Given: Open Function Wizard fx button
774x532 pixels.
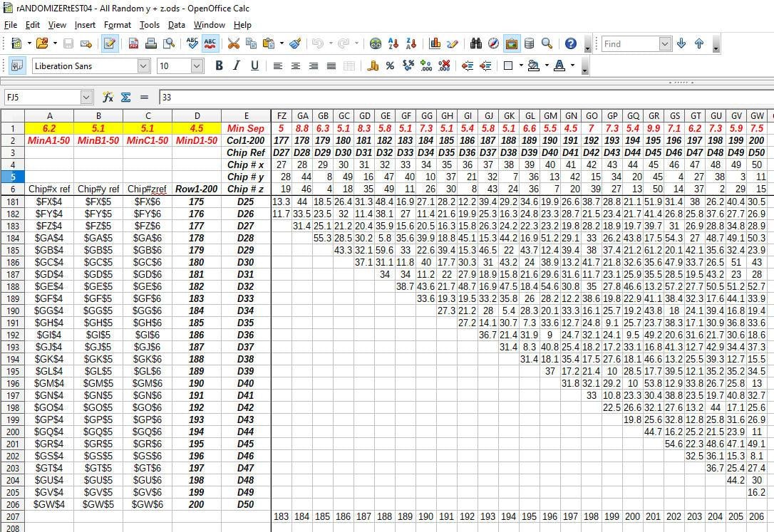Looking at the screenshot, I should pos(108,97).
